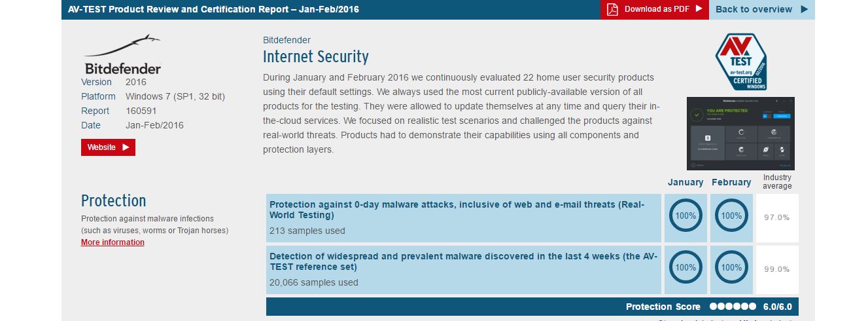Select January 100% circle for 0-day malware
The width and height of the screenshot is (868, 321).
pos(686,216)
